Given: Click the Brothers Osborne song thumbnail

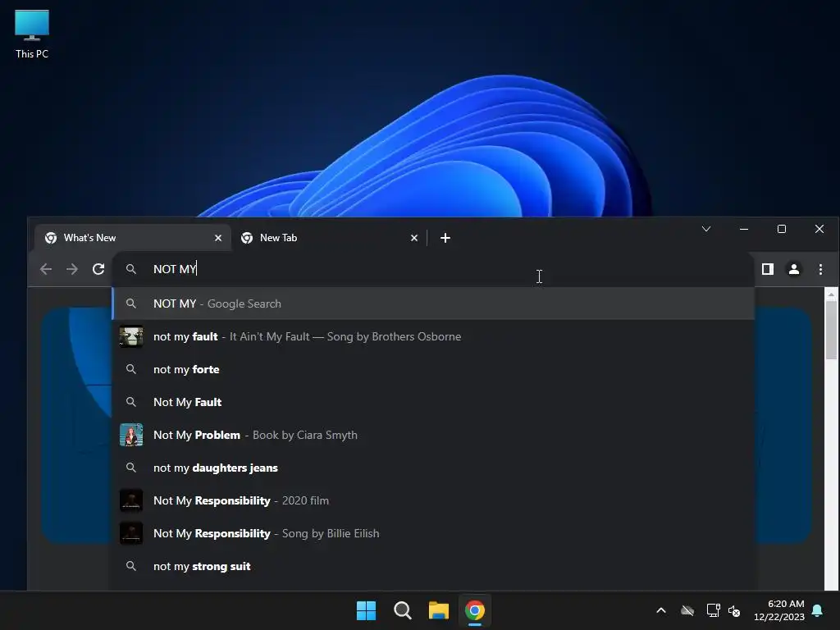Looking at the screenshot, I should (x=131, y=336).
